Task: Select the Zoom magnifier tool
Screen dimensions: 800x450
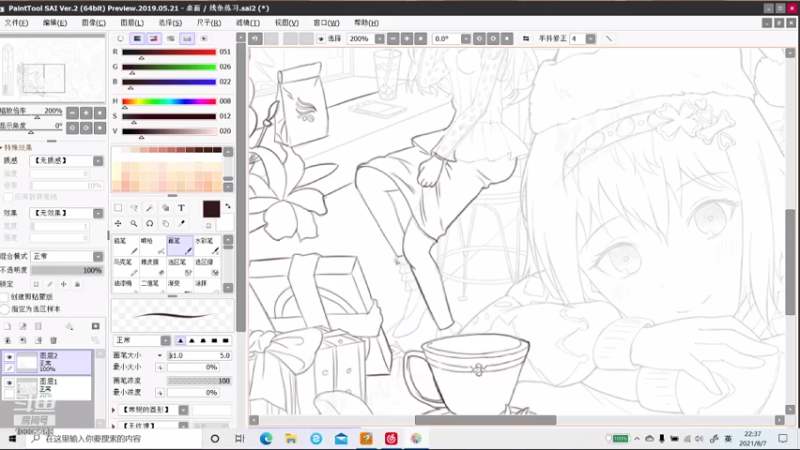Action: coord(134,223)
